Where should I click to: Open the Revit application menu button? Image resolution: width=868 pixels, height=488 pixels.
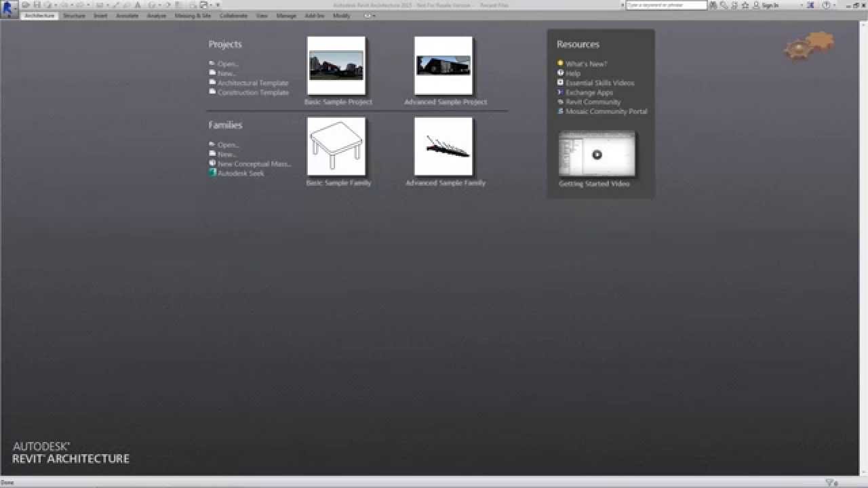coord(9,9)
